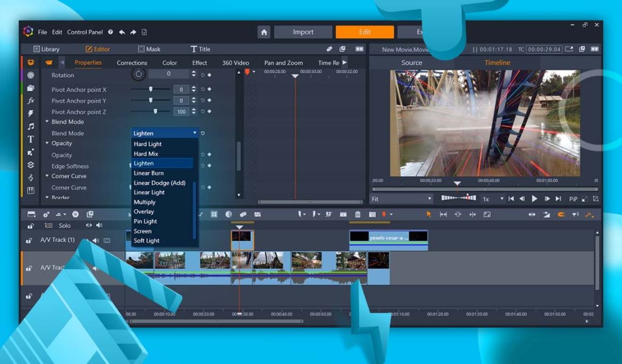
Task: Open the piano keys icon in the left sidebar
Action: tap(30, 190)
